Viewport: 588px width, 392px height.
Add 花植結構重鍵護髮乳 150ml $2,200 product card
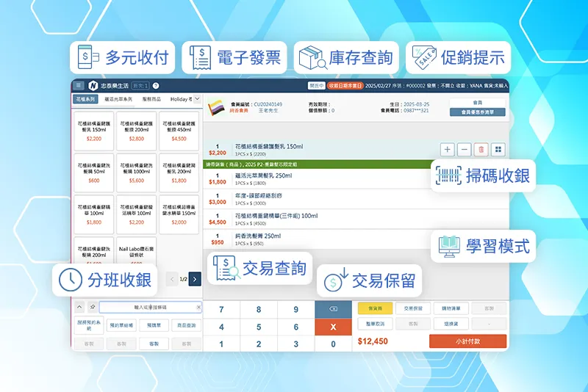tap(94, 131)
